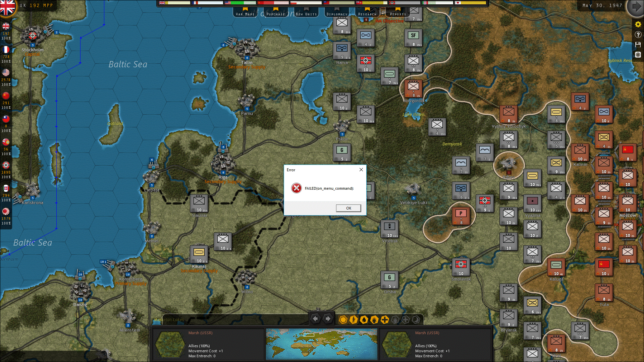Select the artillery unit at Vitebsk
644x362 pixels.
click(389, 229)
